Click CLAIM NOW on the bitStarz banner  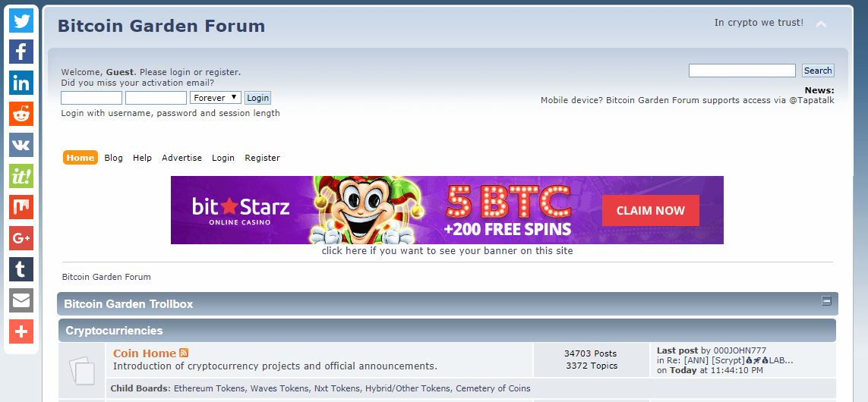651,211
